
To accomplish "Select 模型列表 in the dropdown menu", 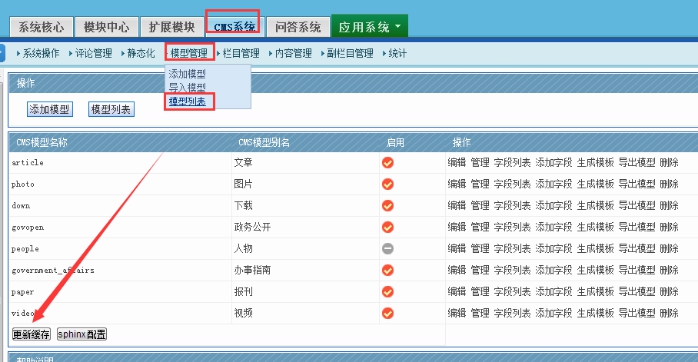I will pyautogui.click(x=187, y=102).
